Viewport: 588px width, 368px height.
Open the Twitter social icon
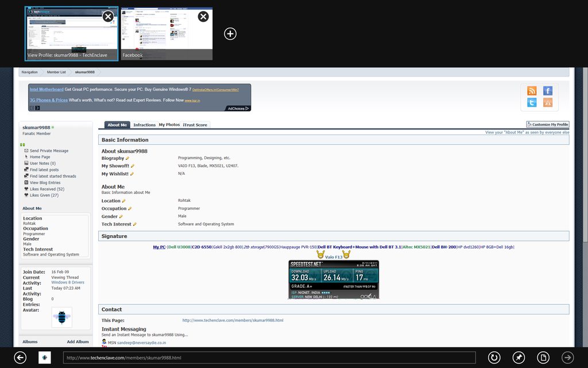(532, 102)
